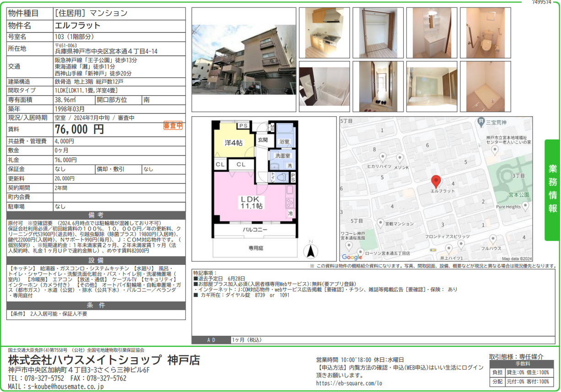Click the 退去予定日 6月28日 note line
This screenshot has height=392, width=561.
219,278
